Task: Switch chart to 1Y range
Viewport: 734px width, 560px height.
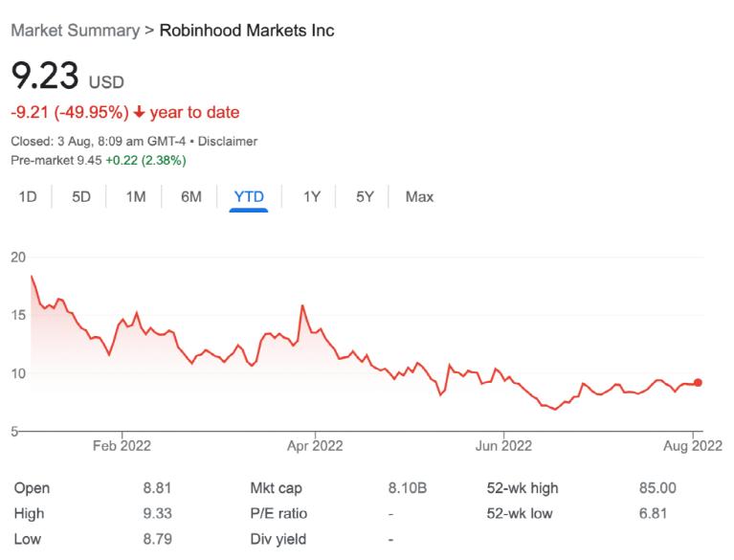Action: 312,197
